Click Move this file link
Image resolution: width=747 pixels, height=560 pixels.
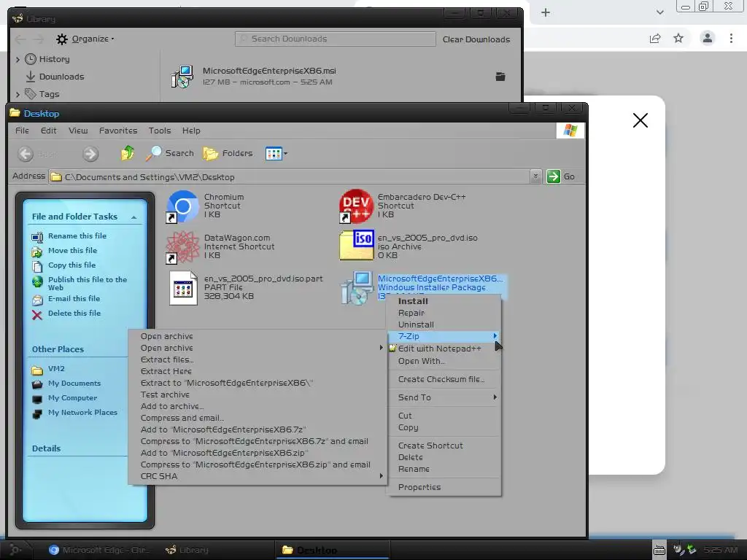(x=72, y=251)
